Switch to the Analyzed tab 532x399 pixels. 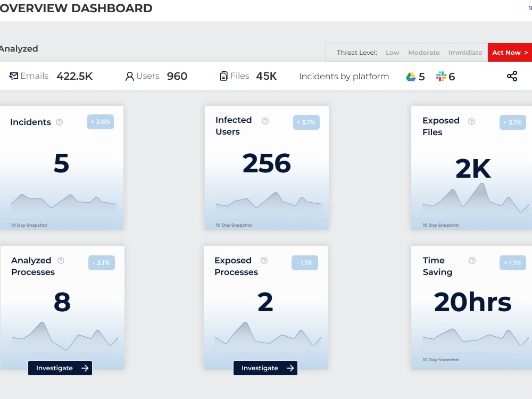click(19, 48)
